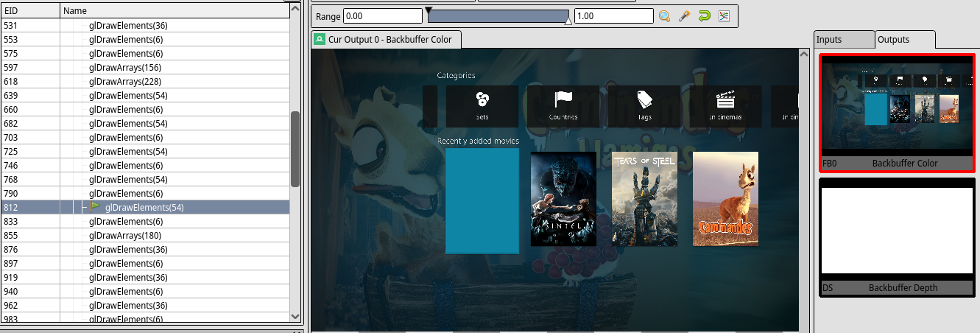Click the Range maximum field showing 1.00

point(613,16)
